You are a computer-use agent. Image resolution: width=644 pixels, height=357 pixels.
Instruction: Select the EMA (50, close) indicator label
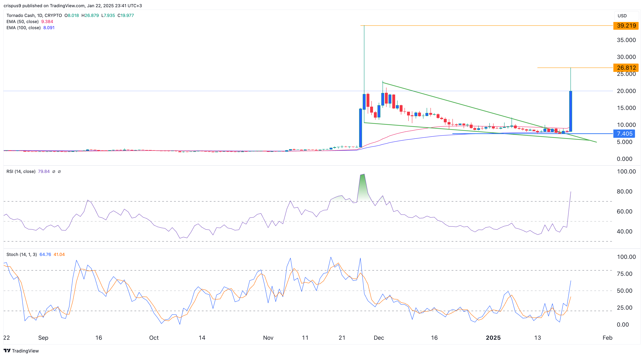(x=23, y=21)
